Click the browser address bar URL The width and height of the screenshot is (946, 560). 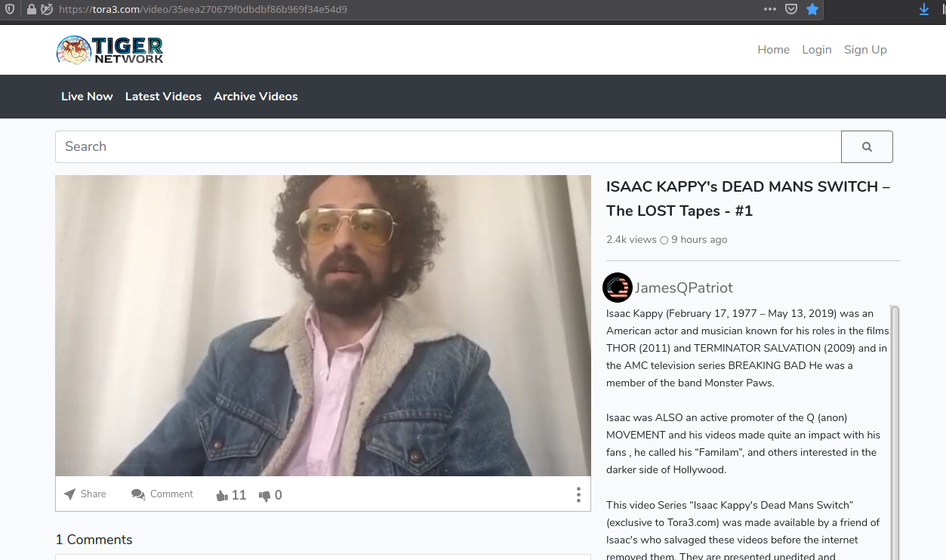point(202,10)
